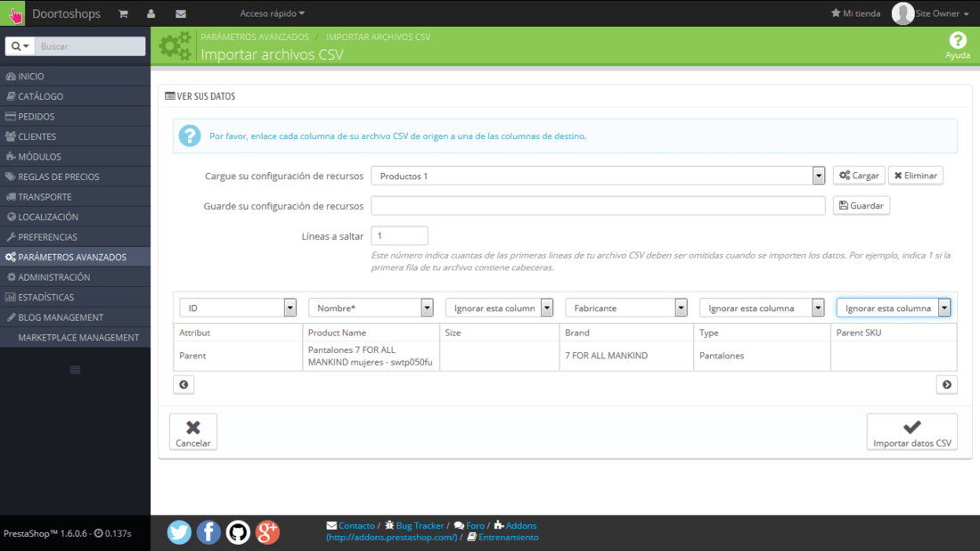The width and height of the screenshot is (980, 551).
Task: Open the Google Plus icon in footer
Action: [267, 532]
